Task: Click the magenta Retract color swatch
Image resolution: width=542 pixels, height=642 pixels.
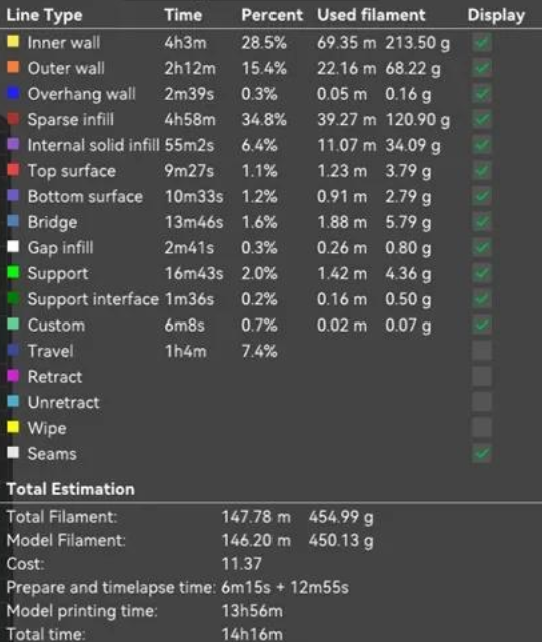Action: (x=13, y=375)
